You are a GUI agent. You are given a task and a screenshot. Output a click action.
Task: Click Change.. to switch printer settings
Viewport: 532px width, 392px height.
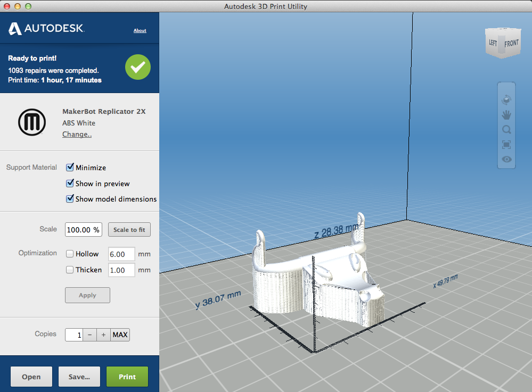pos(77,134)
